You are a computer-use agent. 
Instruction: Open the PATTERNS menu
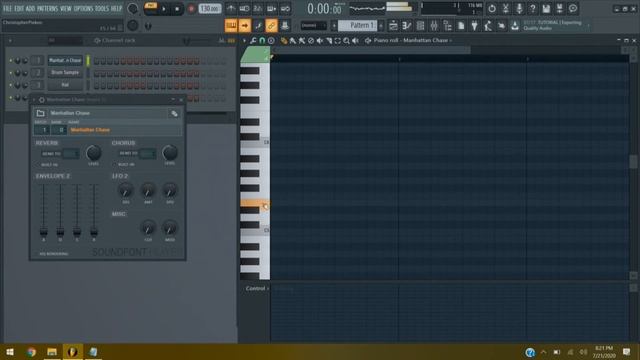(48, 8)
